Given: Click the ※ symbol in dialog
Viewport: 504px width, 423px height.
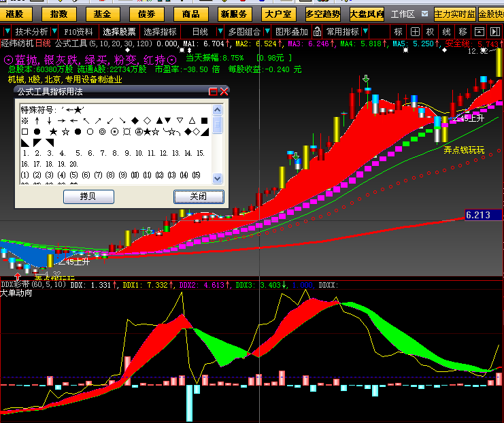Looking at the screenshot, I should click(24, 120).
